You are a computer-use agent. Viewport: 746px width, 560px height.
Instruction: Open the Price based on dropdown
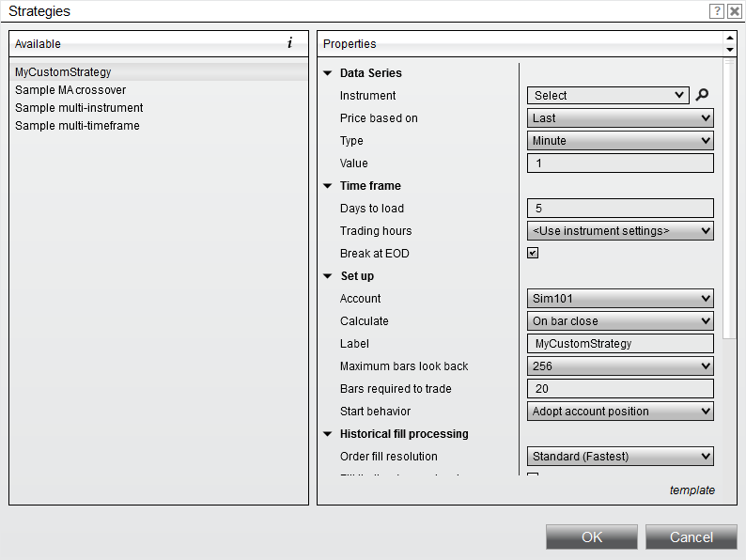[620, 118]
